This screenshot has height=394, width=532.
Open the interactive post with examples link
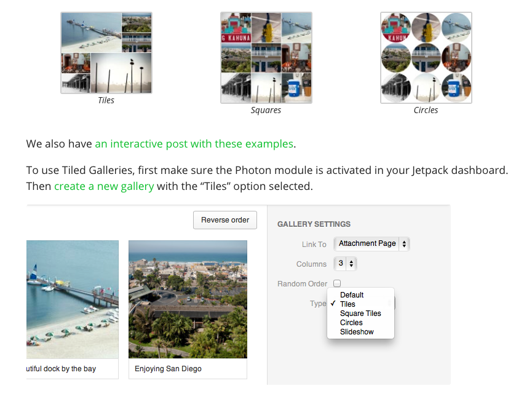click(x=194, y=144)
